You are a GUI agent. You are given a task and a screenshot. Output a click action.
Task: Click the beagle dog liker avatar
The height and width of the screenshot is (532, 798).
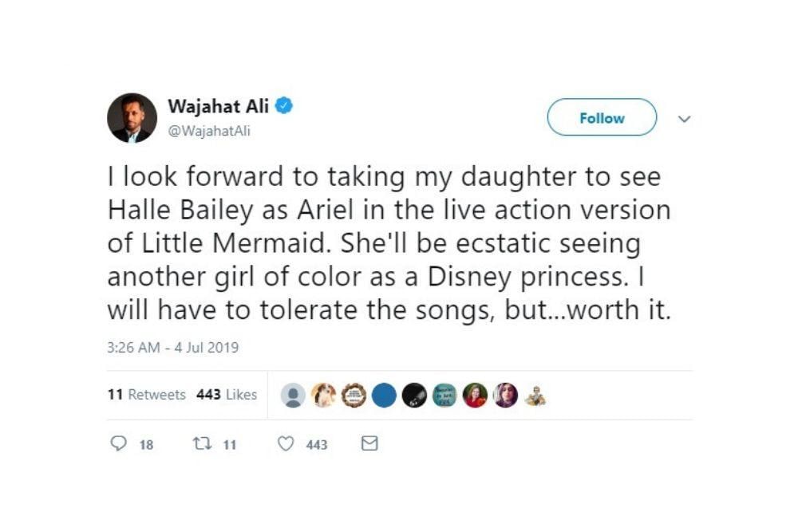point(322,393)
